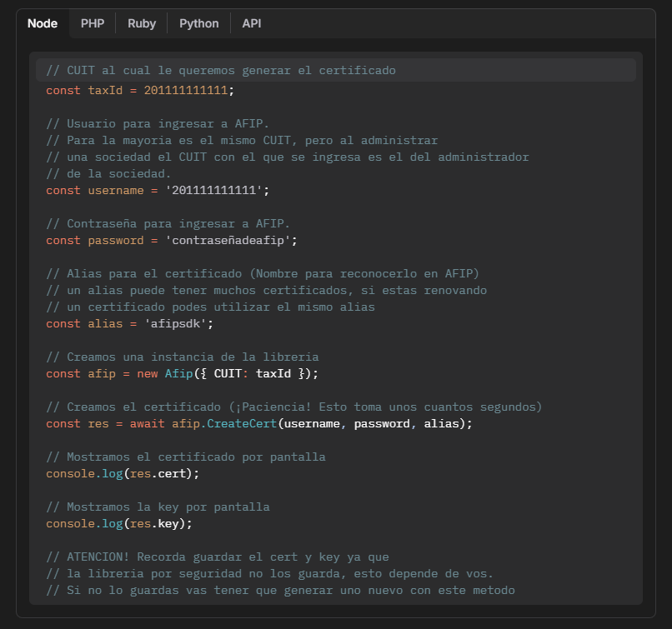Click the 'Mostramos la key por pantalla' comment

pos(158,507)
